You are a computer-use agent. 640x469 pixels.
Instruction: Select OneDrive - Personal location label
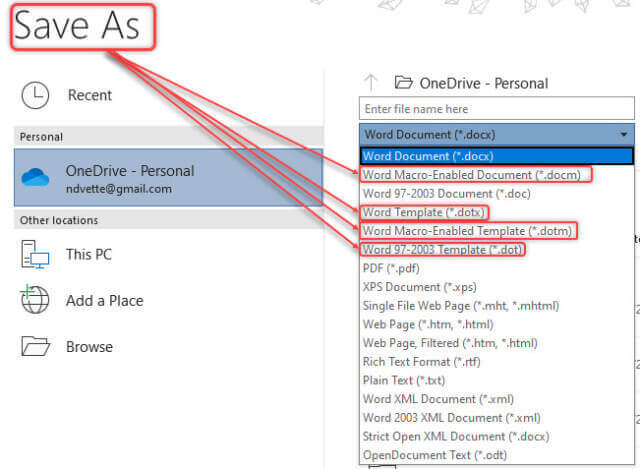point(130,171)
